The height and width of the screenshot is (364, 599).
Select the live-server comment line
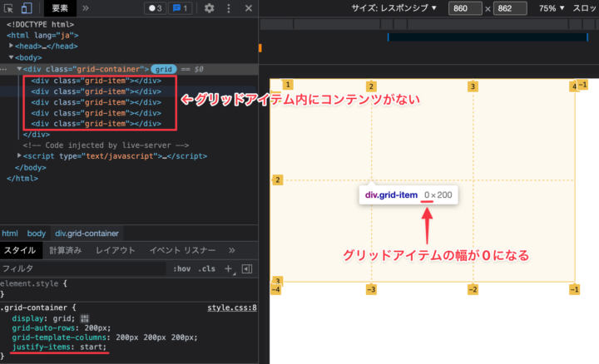click(x=106, y=145)
